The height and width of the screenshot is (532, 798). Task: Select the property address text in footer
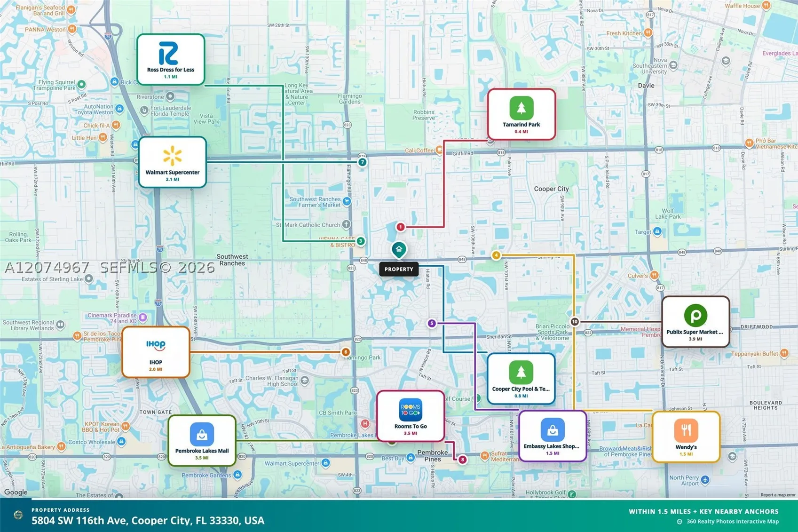click(148, 521)
